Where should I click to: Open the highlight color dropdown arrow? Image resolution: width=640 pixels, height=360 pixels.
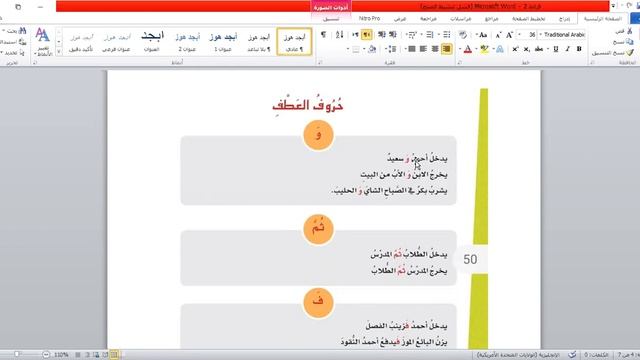tap(477, 49)
